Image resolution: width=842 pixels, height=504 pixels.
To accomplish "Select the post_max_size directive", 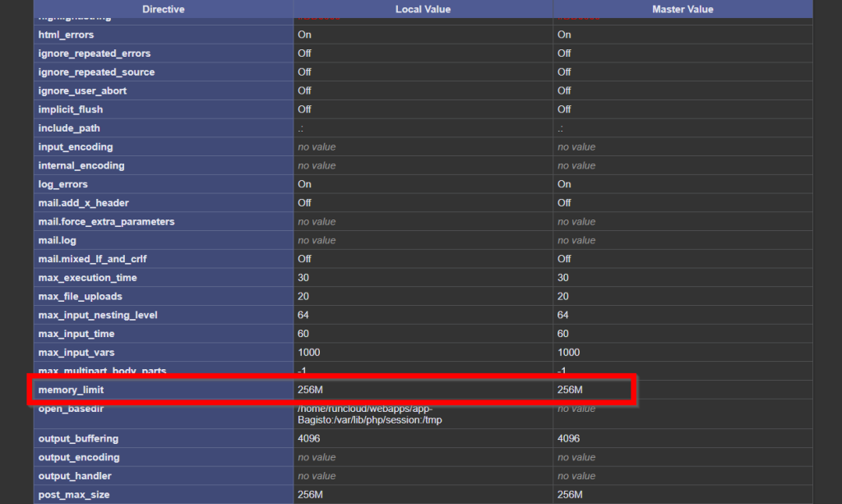I will [x=76, y=494].
